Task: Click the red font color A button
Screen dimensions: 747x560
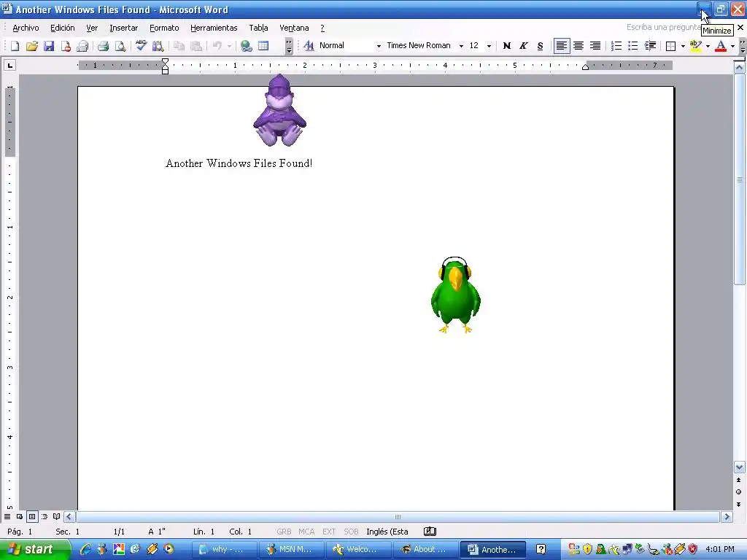Action: pyautogui.click(x=720, y=46)
